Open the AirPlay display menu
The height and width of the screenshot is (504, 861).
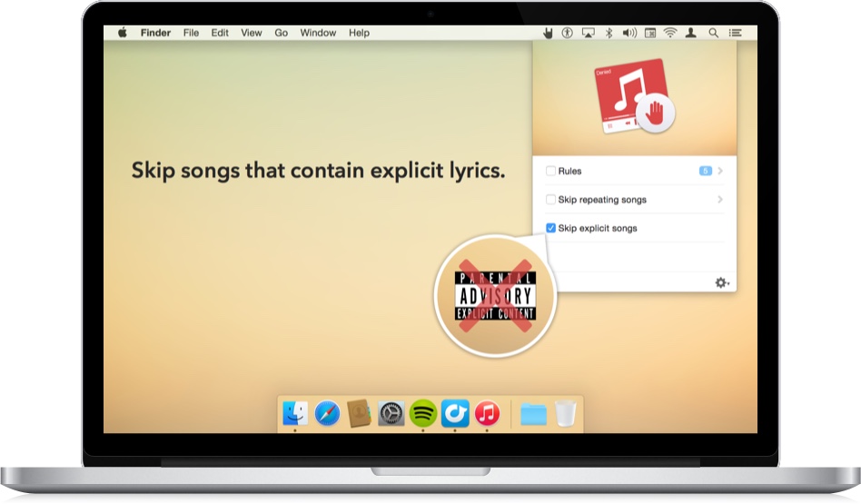pyautogui.click(x=589, y=33)
